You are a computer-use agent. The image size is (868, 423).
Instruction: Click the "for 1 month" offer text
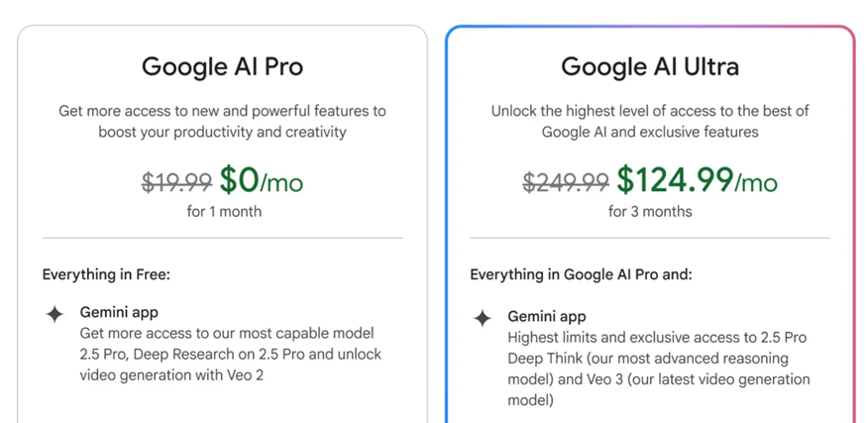pyautogui.click(x=223, y=211)
